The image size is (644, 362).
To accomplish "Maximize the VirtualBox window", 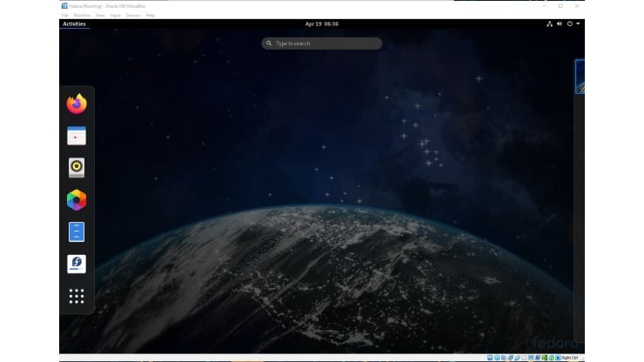I will point(560,6).
